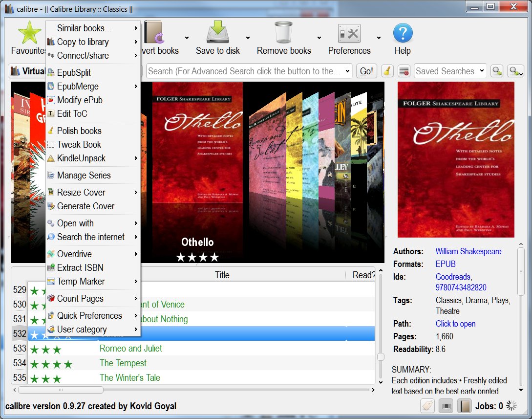Choose Manage Series from the menu
532x419 pixels.
point(93,175)
